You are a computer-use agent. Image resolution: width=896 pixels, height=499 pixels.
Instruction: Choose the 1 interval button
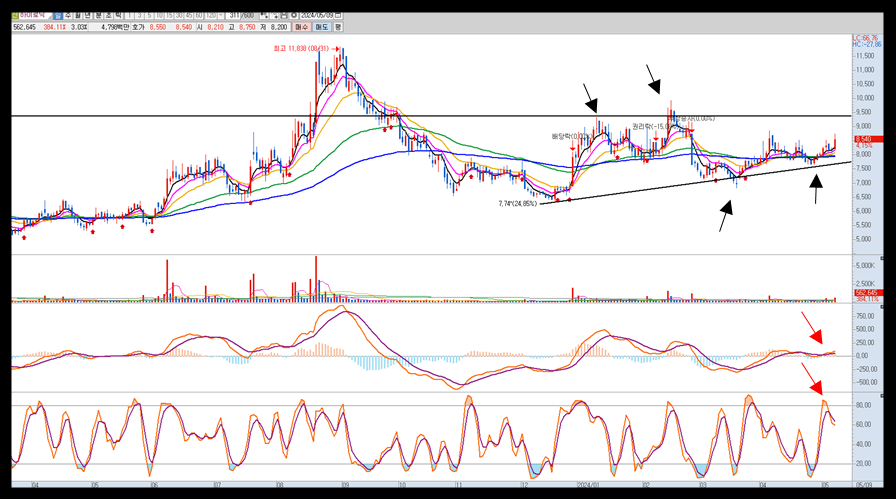click(x=129, y=15)
